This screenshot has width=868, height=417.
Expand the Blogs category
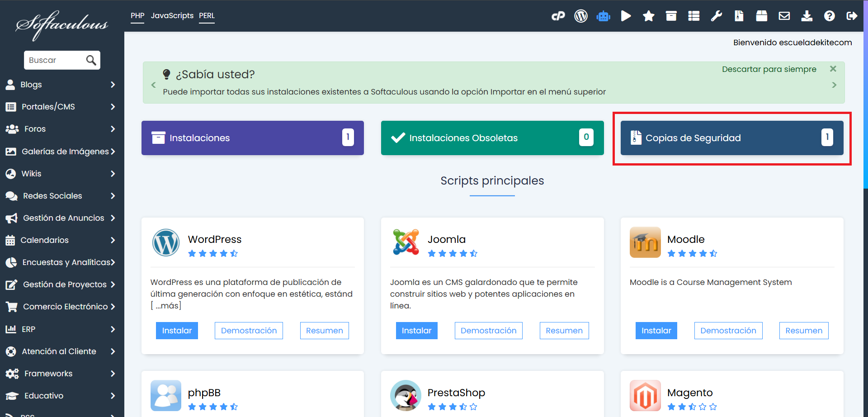tap(62, 85)
